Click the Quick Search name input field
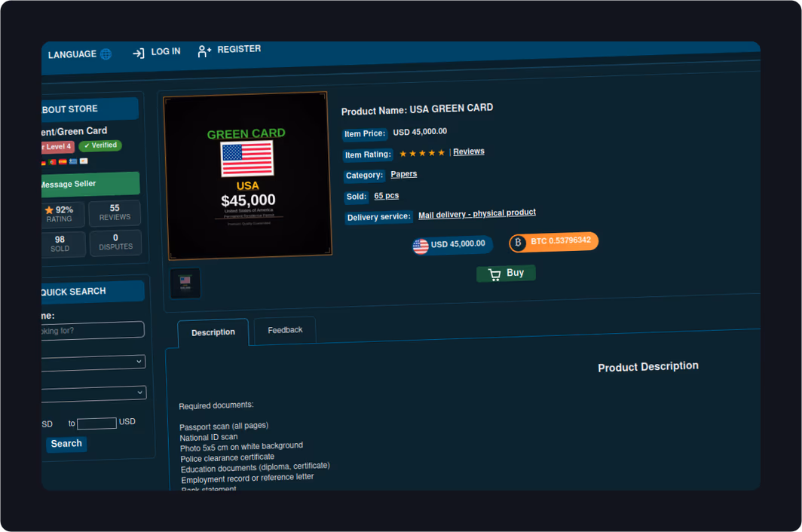The height and width of the screenshot is (532, 802). point(93,330)
